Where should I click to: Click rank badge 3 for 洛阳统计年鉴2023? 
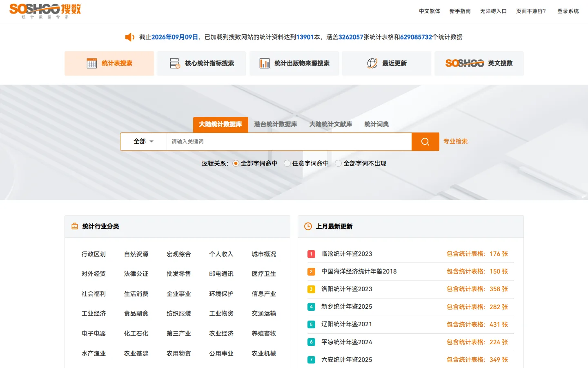(311, 289)
